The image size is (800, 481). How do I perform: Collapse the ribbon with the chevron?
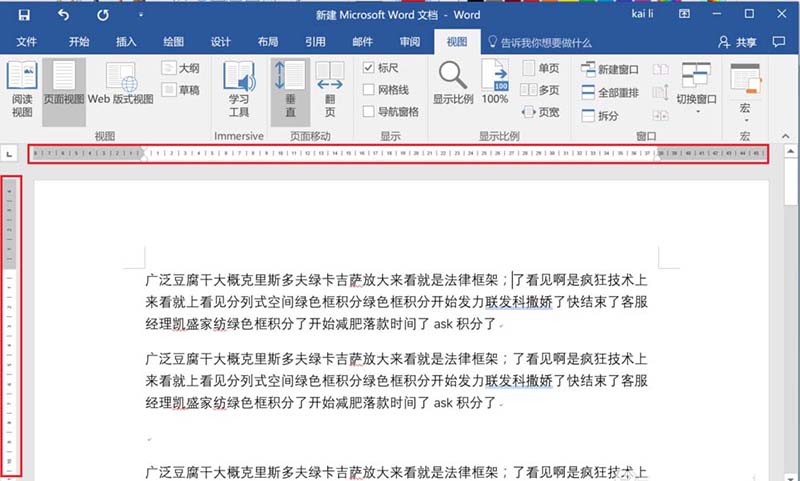[x=786, y=136]
